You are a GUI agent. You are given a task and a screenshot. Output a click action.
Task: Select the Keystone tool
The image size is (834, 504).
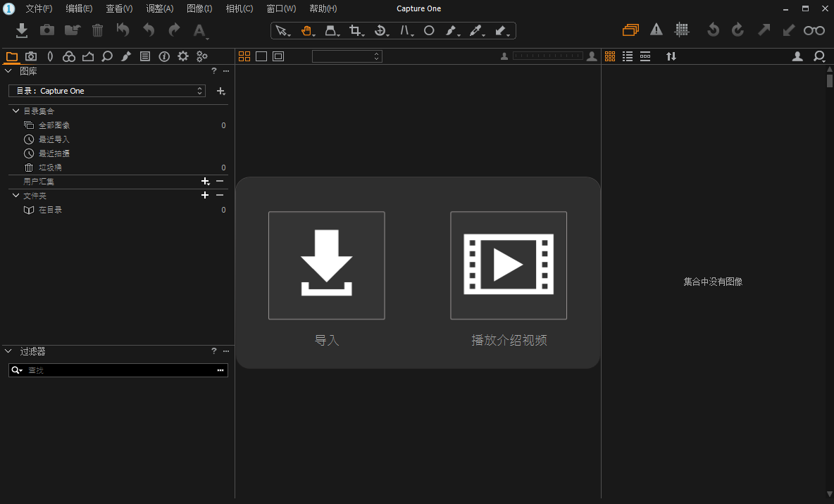(x=406, y=31)
